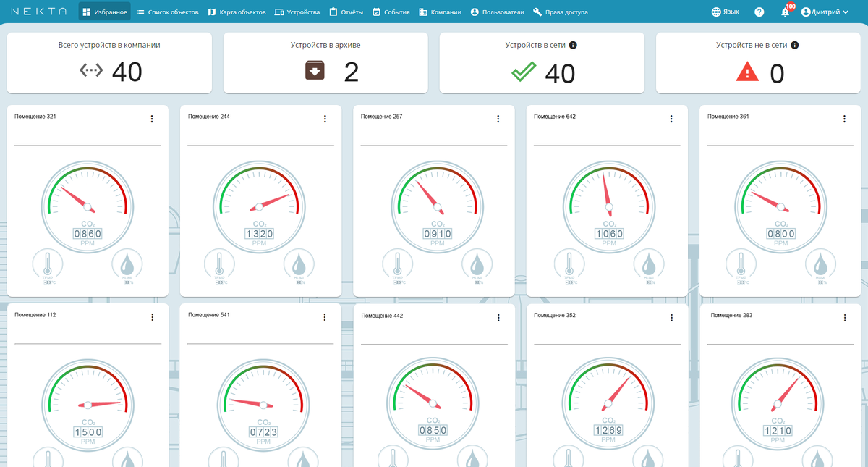This screenshot has width=868, height=467.
Task: Open options menu for Помещение 257
Action: (x=498, y=119)
